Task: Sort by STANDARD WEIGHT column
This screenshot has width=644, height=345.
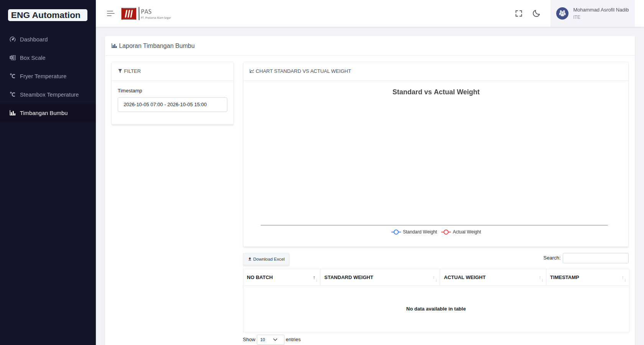Action: (x=380, y=278)
